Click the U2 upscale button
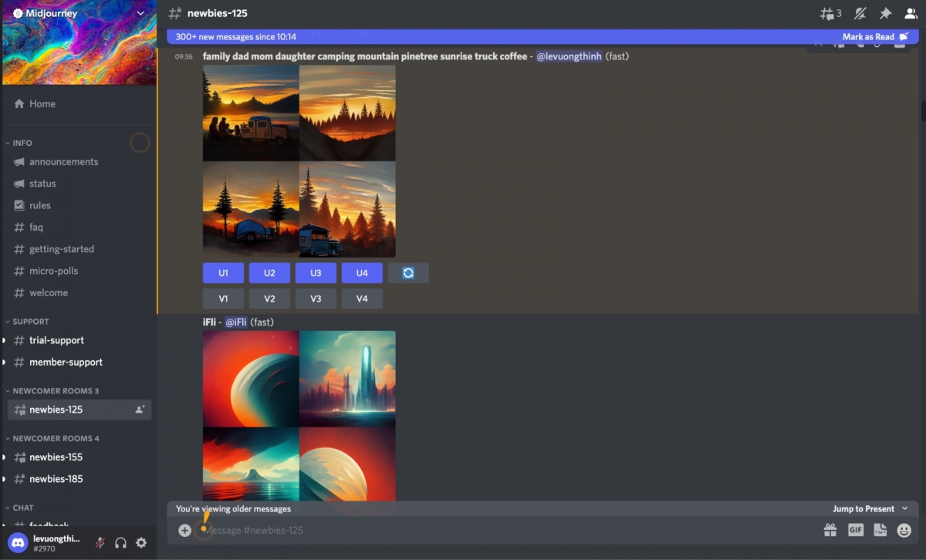The width and height of the screenshot is (926, 560). [269, 273]
